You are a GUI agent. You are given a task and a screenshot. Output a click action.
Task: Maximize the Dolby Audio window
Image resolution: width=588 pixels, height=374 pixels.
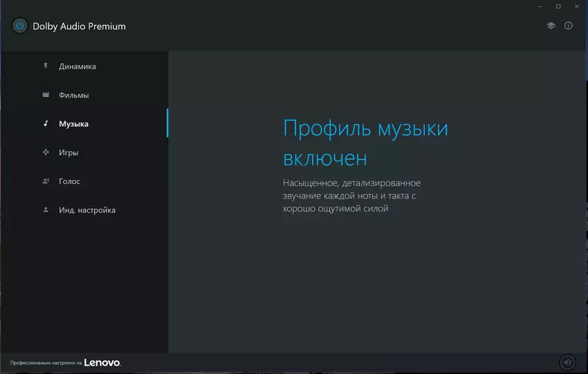point(558,6)
